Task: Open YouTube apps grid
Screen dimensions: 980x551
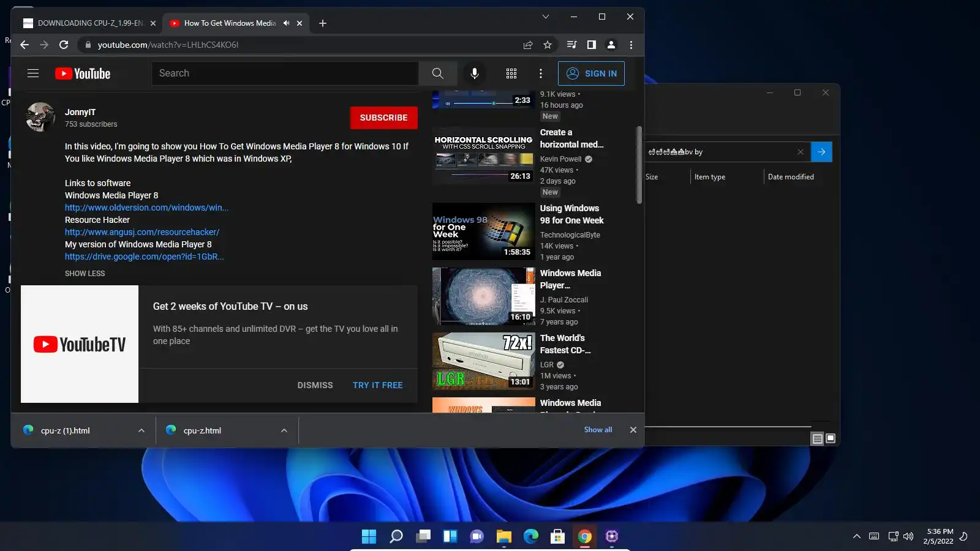Action: coord(511,73)
